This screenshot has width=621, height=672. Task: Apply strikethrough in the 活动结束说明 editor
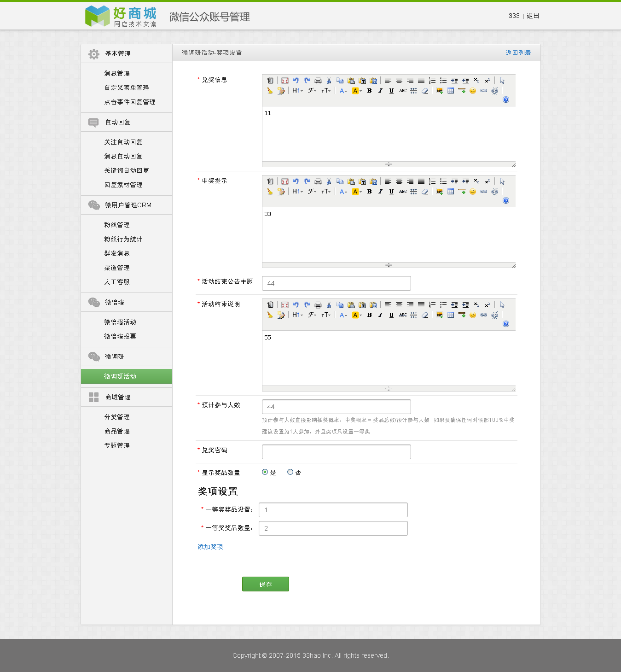coord(403,315)
